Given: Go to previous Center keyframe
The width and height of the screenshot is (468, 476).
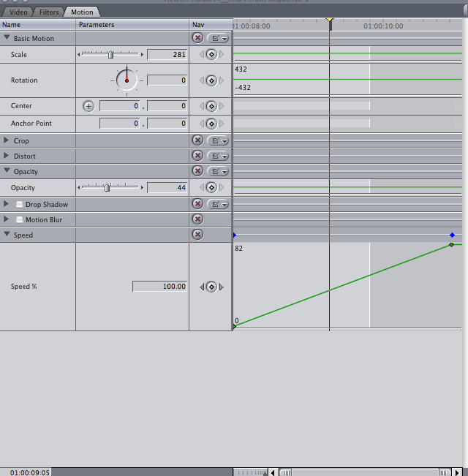Looking at the screenshot, I should click(x=202, y=106).
